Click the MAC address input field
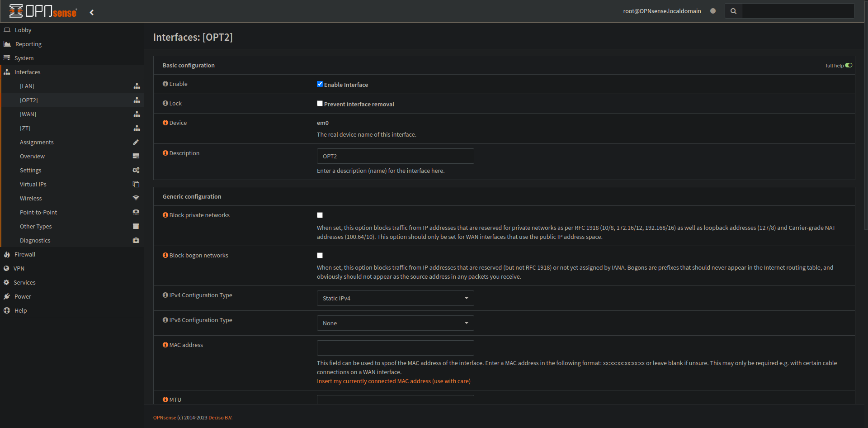 coord(395,348)
